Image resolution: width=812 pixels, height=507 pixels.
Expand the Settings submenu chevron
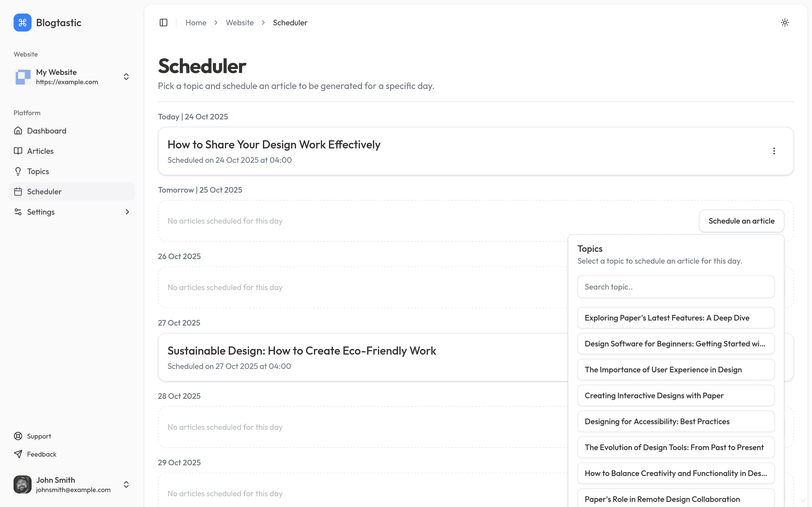(x=127, y=212)
